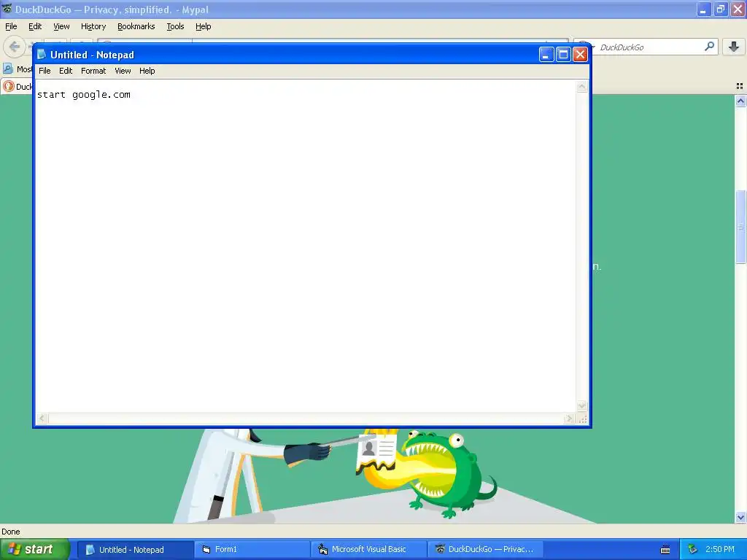Minimize the Notepad window
This screenshot has height=560, width=747.
pos(546,55)
